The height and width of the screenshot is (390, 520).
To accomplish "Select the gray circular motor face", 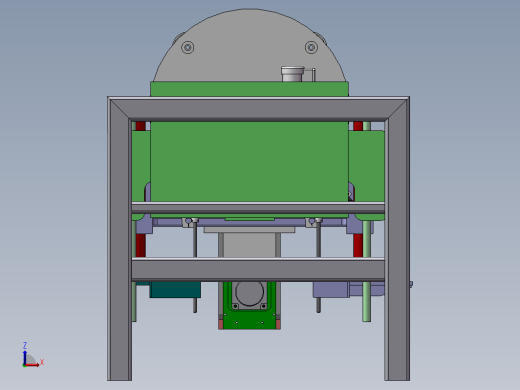I will tap(249, 293).
